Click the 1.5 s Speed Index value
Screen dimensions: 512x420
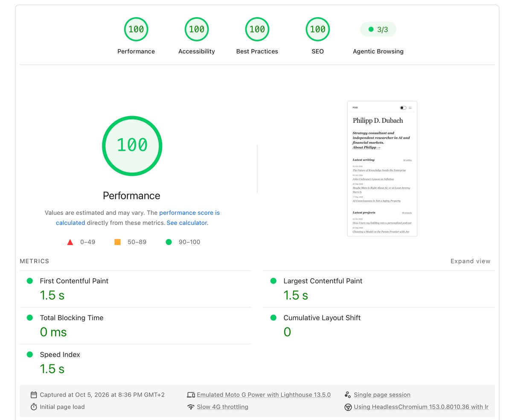pos(52,369)
